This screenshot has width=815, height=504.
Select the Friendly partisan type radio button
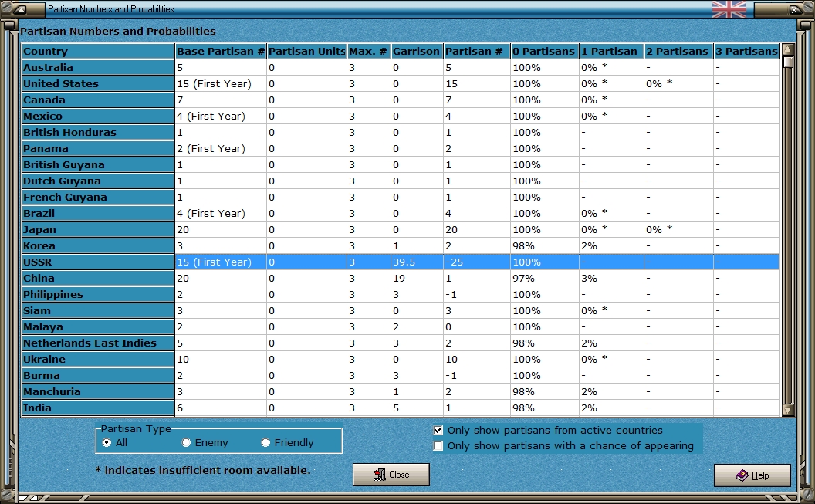click(x=265, y=443)
